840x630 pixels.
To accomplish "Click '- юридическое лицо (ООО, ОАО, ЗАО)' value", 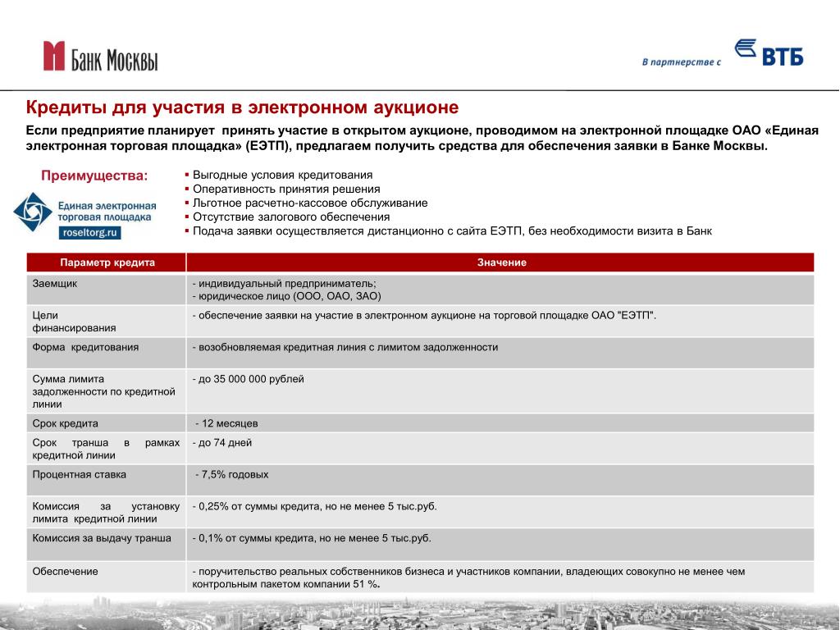I will [x=286, y=296].
